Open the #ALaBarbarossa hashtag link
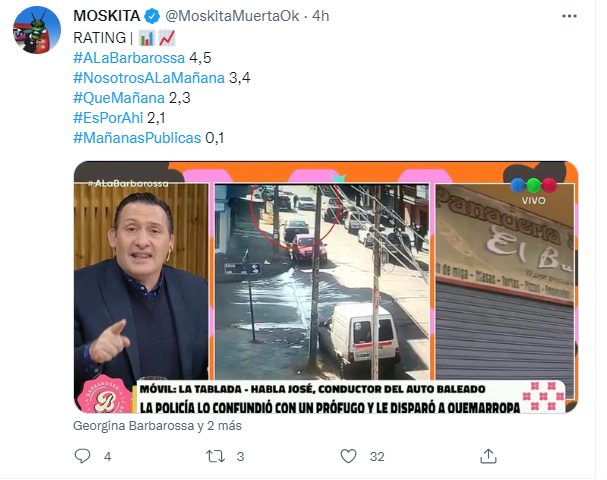 [x=129, y=58]
